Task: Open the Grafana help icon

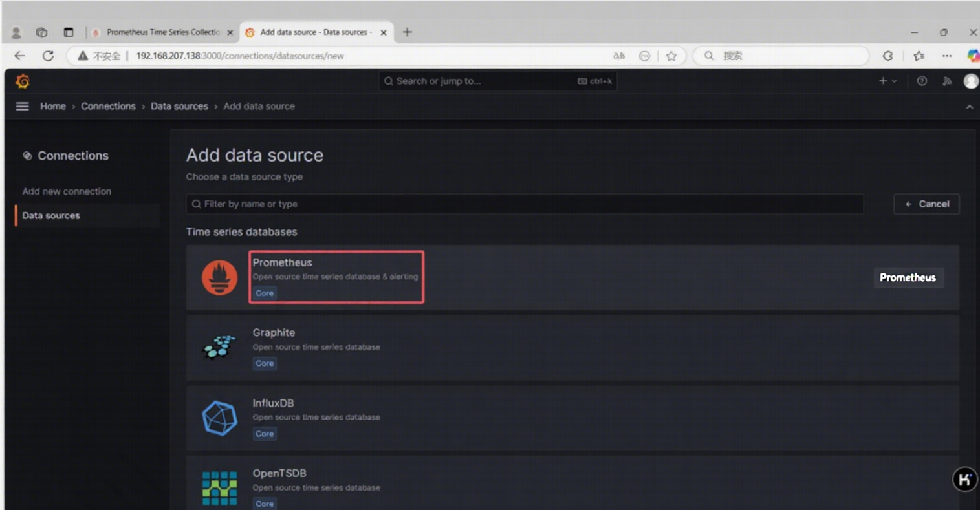Action: tap(922, 81)
